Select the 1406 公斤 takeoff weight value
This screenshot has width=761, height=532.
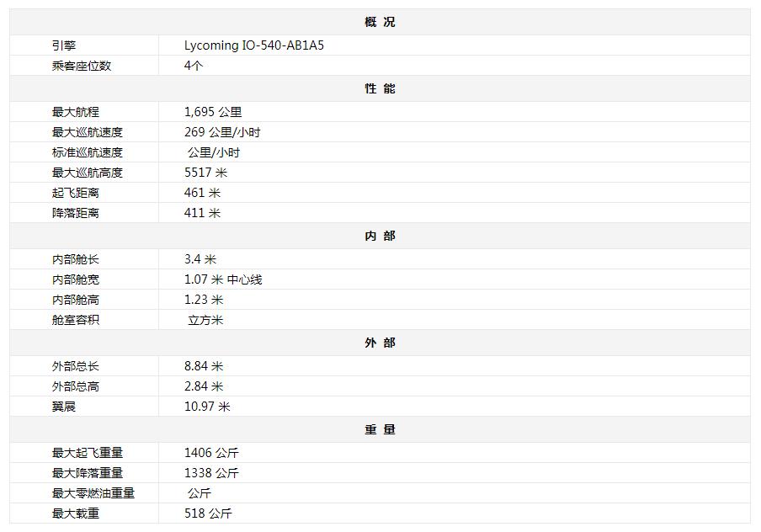tap(211, 453)
